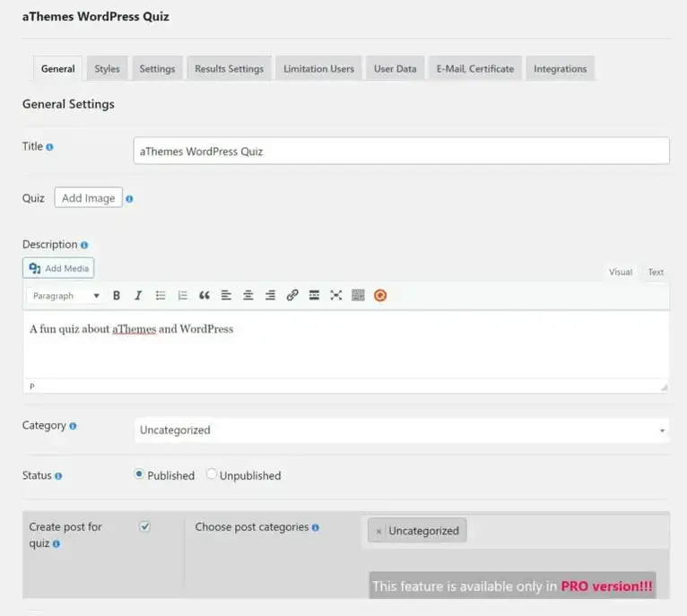Click into the quiz Title field

[x=401, y=152]
